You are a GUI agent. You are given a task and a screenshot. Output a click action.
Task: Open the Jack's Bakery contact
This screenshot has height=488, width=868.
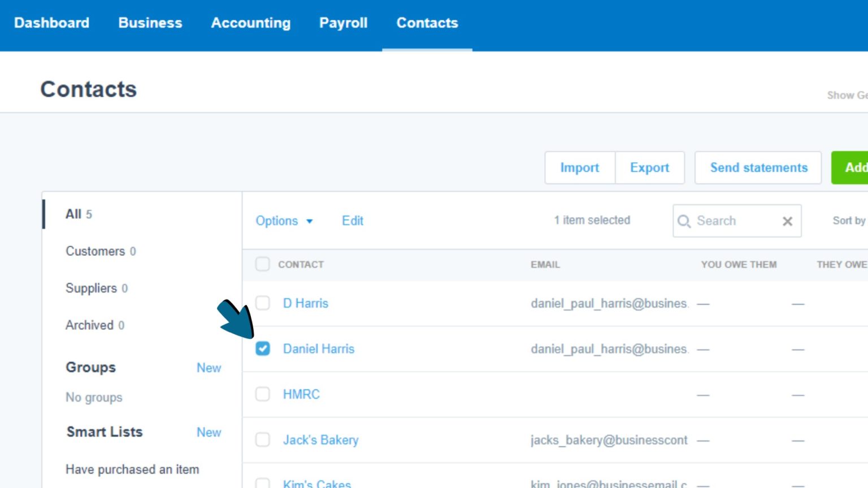320,439
